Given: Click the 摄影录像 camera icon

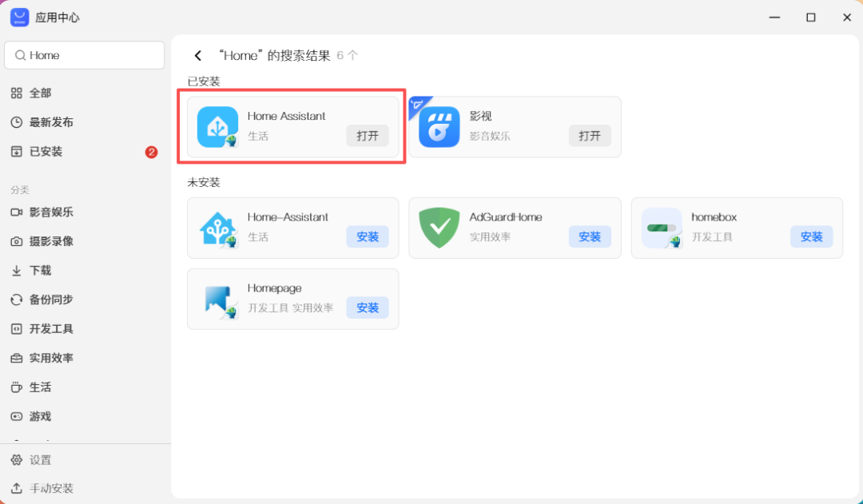Looking at the screenshot, I should tap(17, 241).
